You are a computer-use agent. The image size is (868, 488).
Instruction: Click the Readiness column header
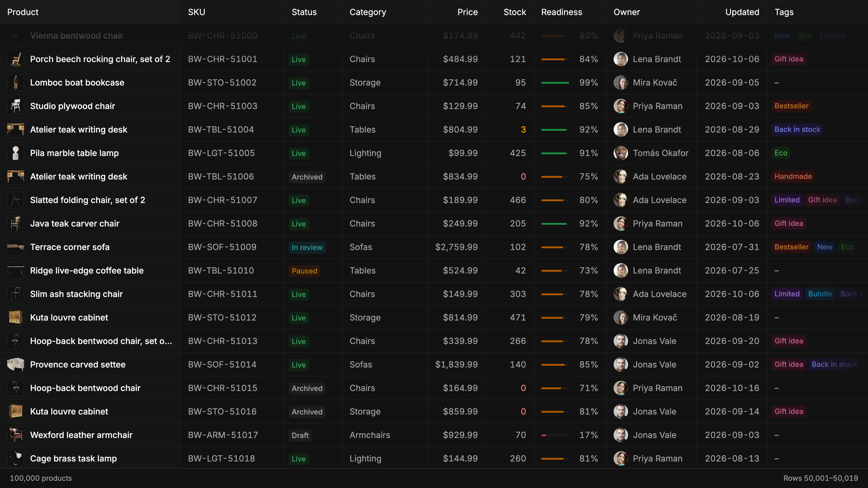(x=561, y=12)
